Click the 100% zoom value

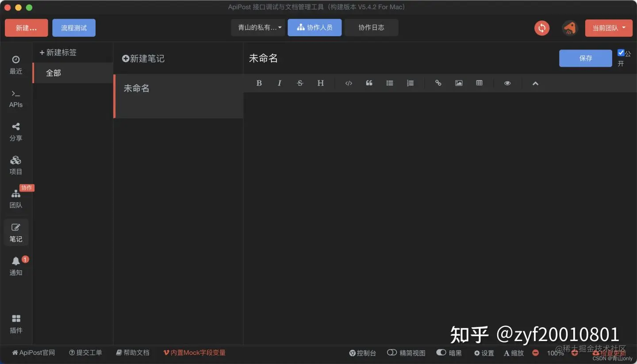click(x=555, y=353)
